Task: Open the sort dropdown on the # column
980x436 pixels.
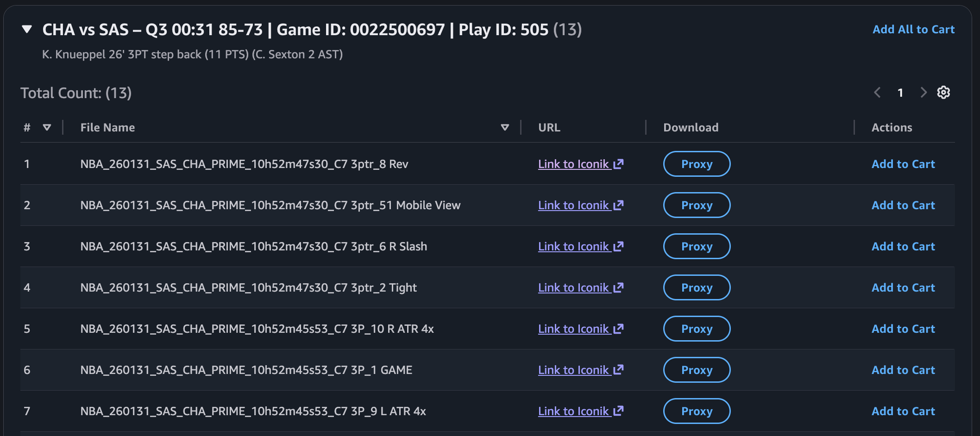Action: [46, 127]
